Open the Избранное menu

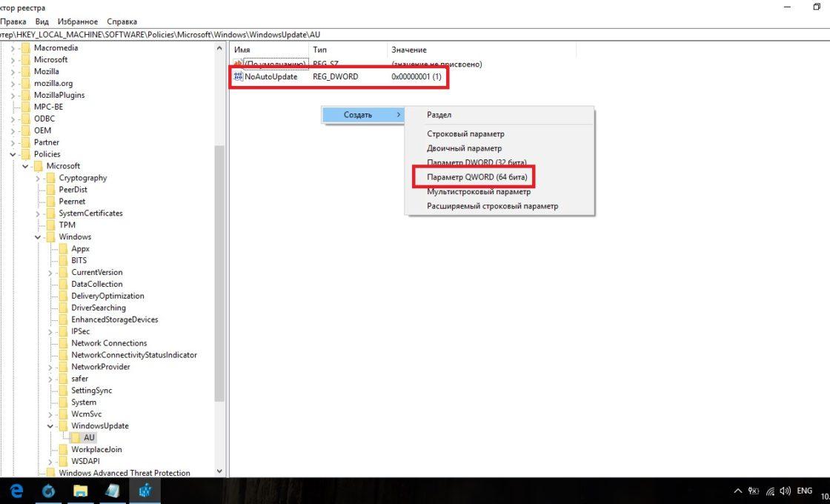tap(78, 21)
